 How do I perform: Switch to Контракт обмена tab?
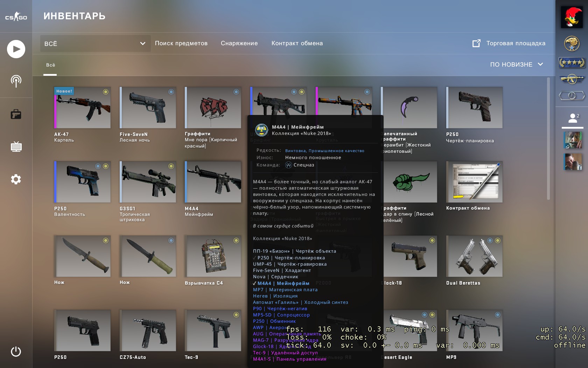pyautogui.click(x=297, y=43)
